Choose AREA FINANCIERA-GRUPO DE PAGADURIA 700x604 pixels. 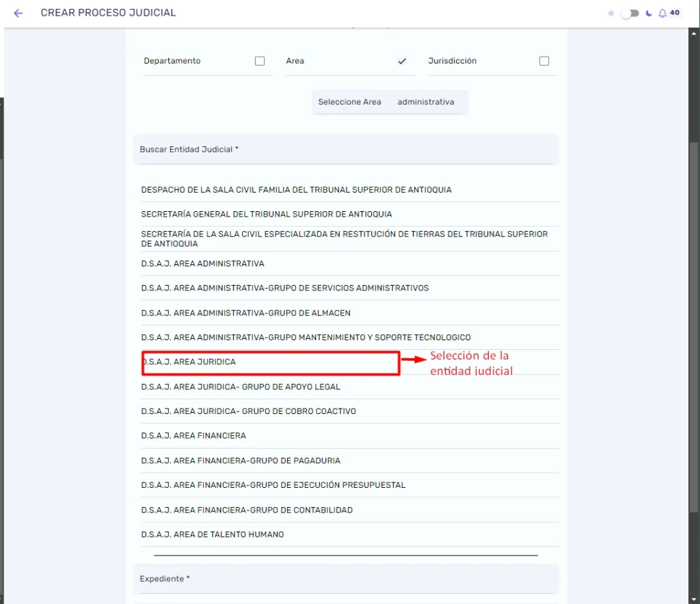pyautogui.click(x=350, y=461)
